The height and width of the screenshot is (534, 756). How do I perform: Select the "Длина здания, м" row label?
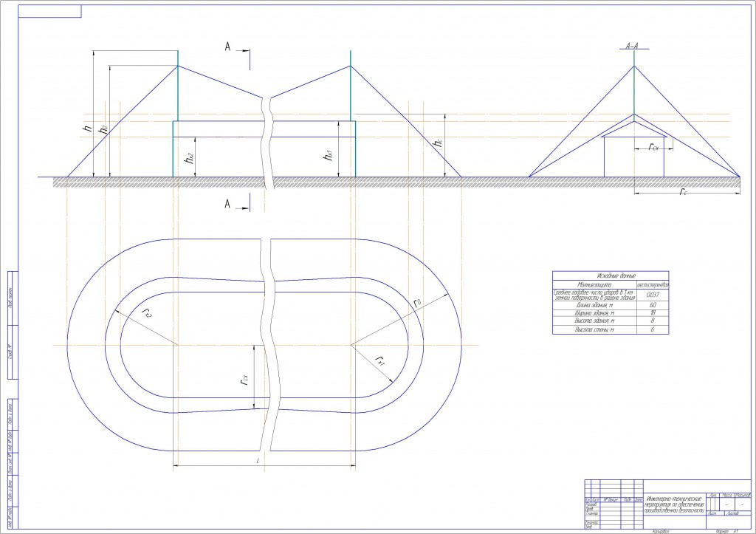594,305
